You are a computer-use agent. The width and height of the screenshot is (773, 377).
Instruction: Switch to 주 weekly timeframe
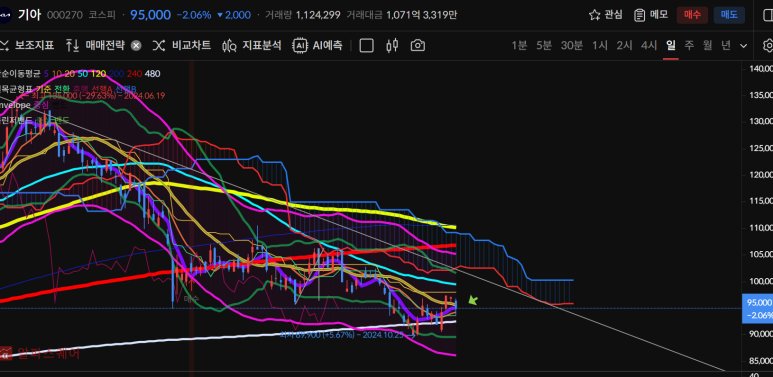(x=689, y=45)
